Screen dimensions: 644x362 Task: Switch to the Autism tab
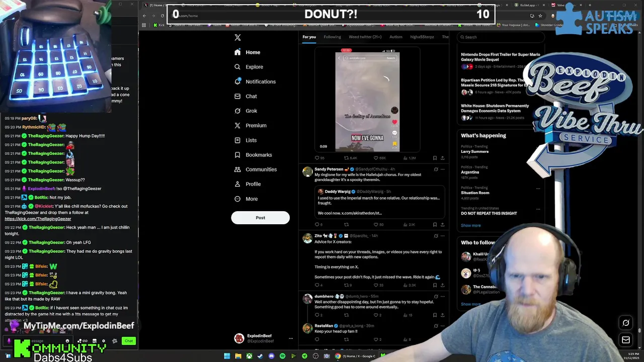point(395,37)
